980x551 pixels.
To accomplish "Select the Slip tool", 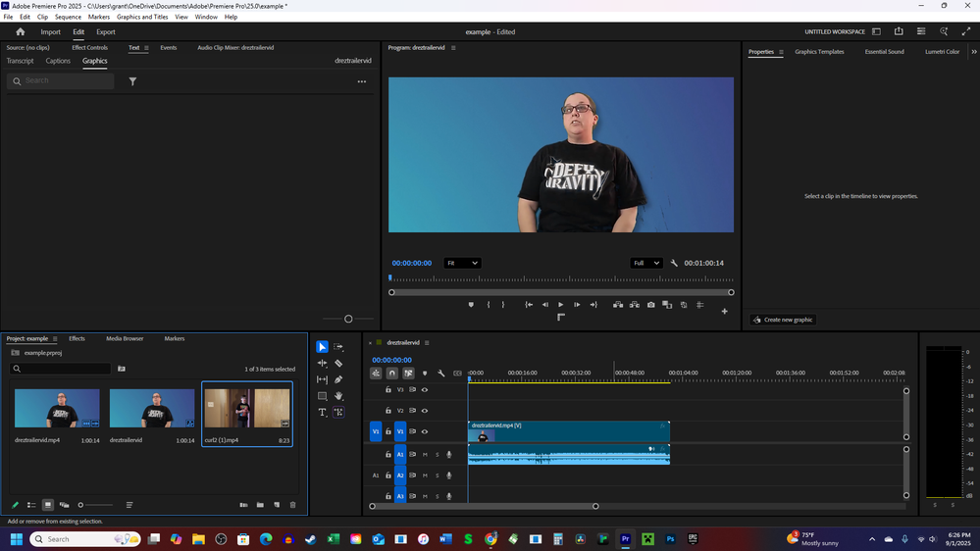I will click(x=322, y=379).
